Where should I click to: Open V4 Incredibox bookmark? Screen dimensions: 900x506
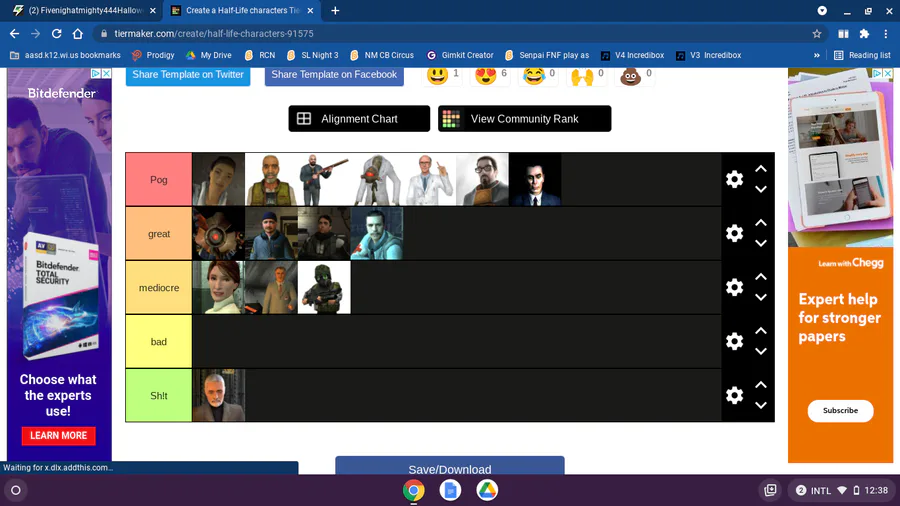pos(632,55)
